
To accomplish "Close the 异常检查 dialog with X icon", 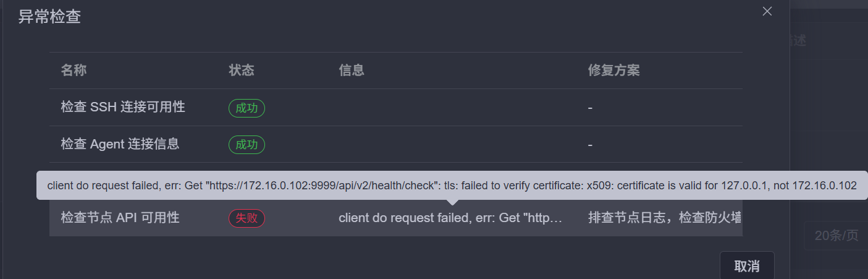I will (x=767, y=11).
